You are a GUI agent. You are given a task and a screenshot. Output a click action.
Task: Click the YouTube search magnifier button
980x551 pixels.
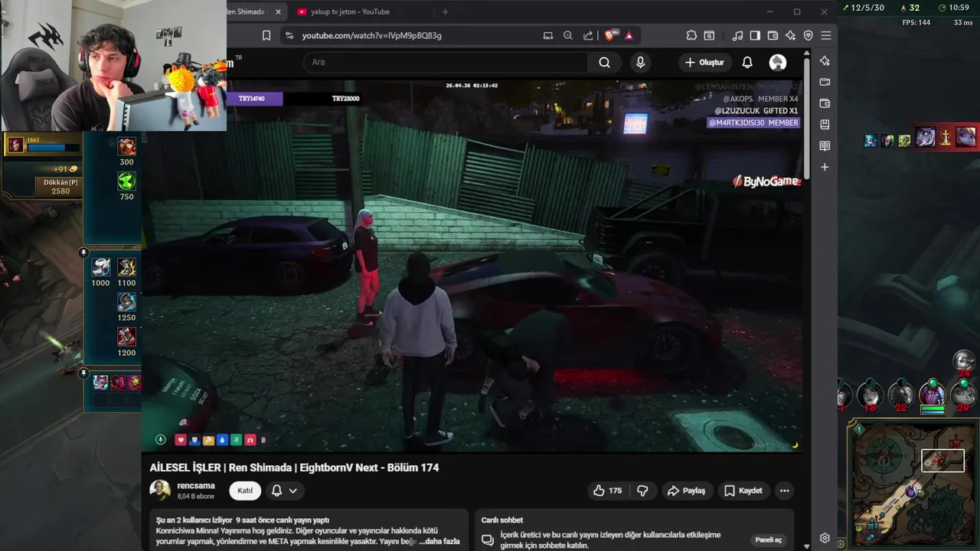tap(605, 62)
